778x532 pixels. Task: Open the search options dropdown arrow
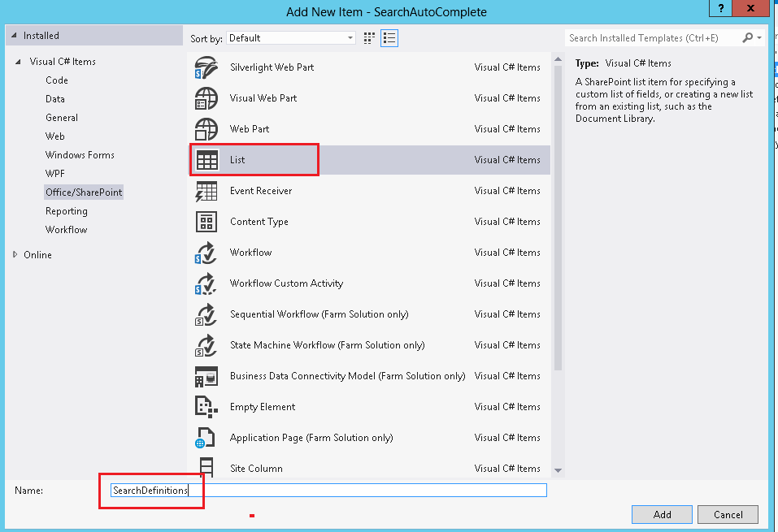(x=759, y=37)
